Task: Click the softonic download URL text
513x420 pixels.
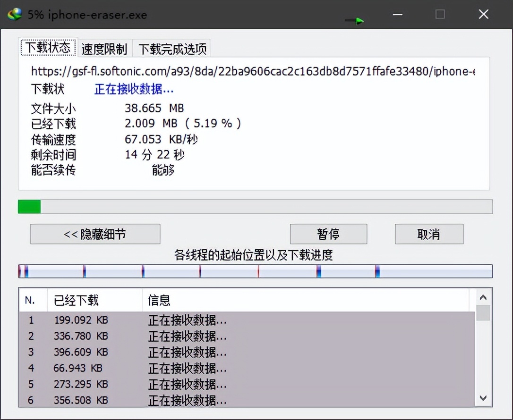Action: click(x=253, y=71)
